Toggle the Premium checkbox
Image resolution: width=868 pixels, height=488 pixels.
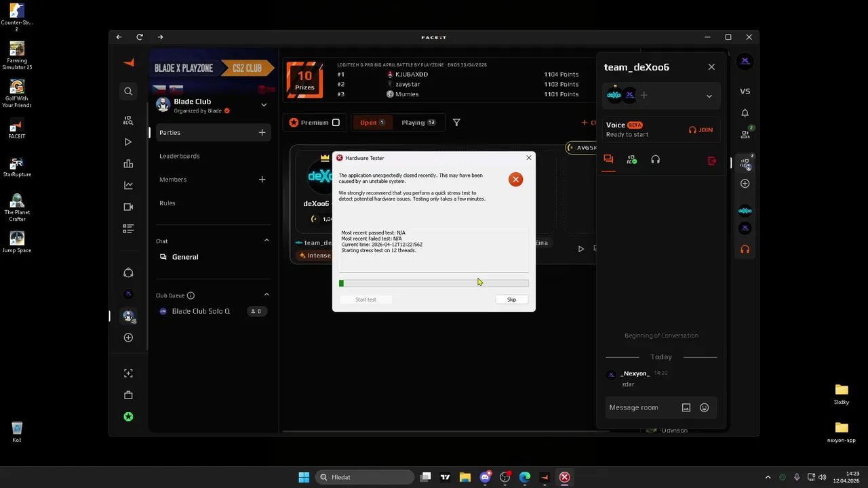336,123
